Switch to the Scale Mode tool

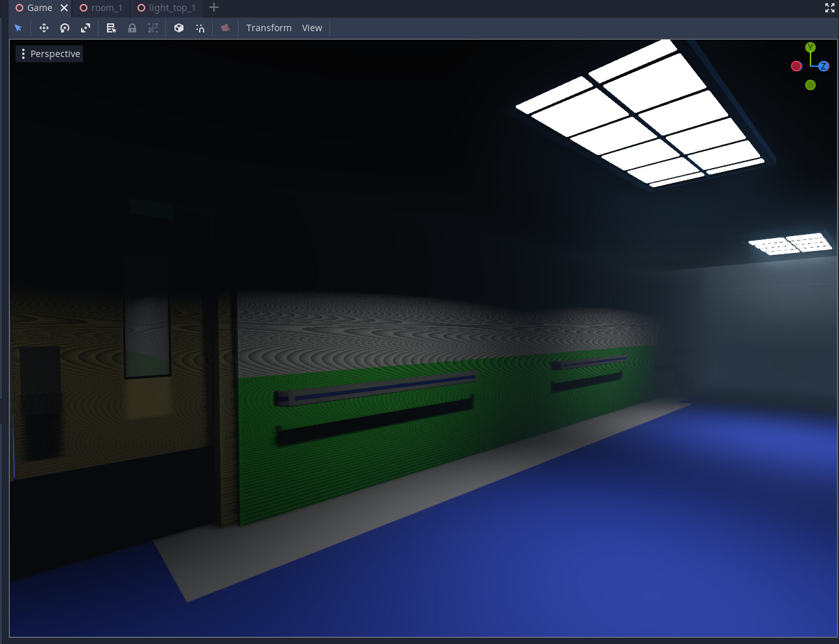point(86,28)
